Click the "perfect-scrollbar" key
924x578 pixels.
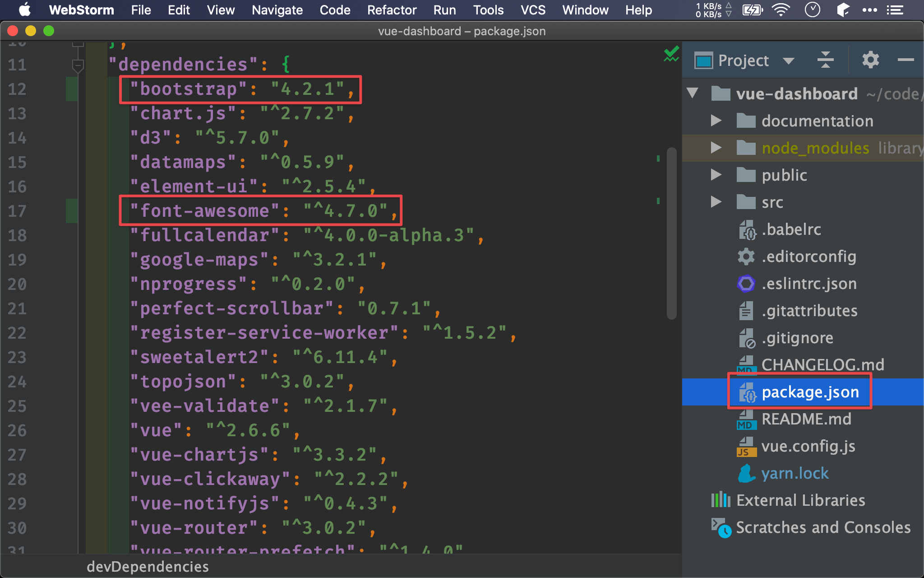pyautogui.click(x=231, y=308)
